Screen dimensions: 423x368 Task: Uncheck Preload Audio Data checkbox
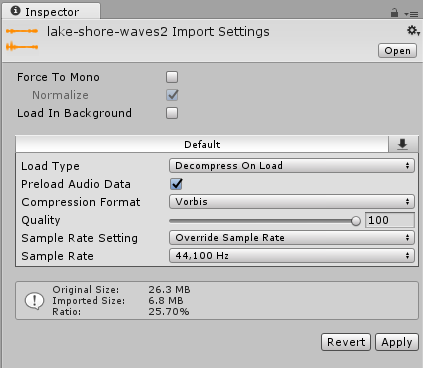(176, 184)
